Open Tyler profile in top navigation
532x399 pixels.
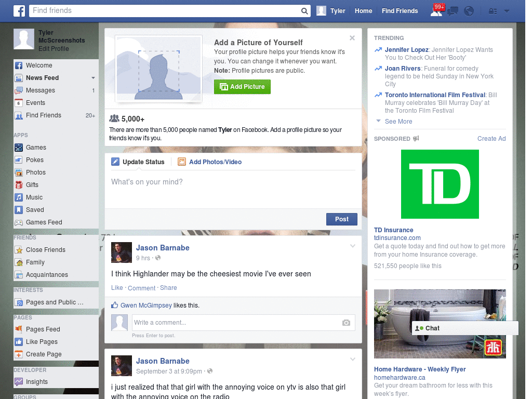pyautogui.click(x=331, y=11)
